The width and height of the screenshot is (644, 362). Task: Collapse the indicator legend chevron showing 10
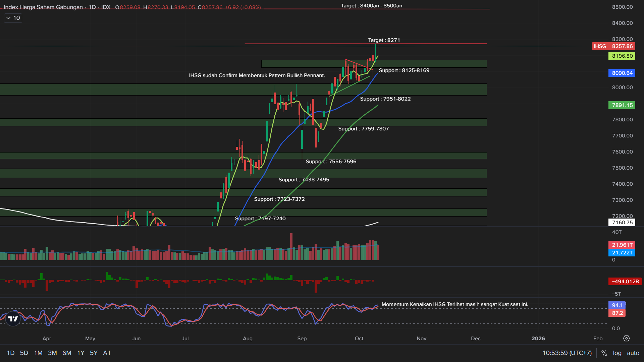[9, 18]
